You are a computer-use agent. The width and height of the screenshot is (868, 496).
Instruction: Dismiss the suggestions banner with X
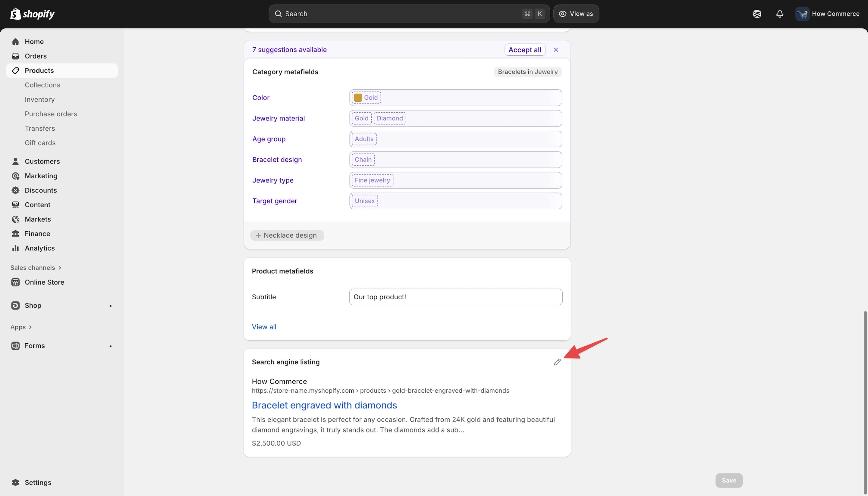point(556,50)
